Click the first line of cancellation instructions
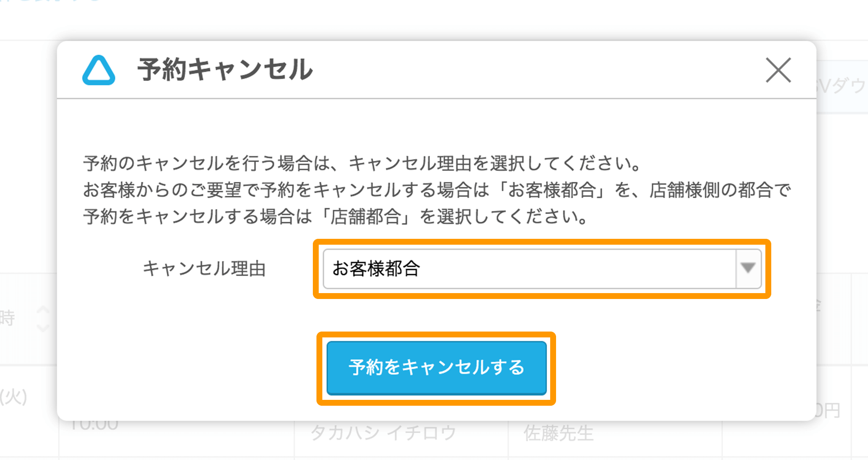This screenshot has width=868, height=460. (x=362, y=163)
